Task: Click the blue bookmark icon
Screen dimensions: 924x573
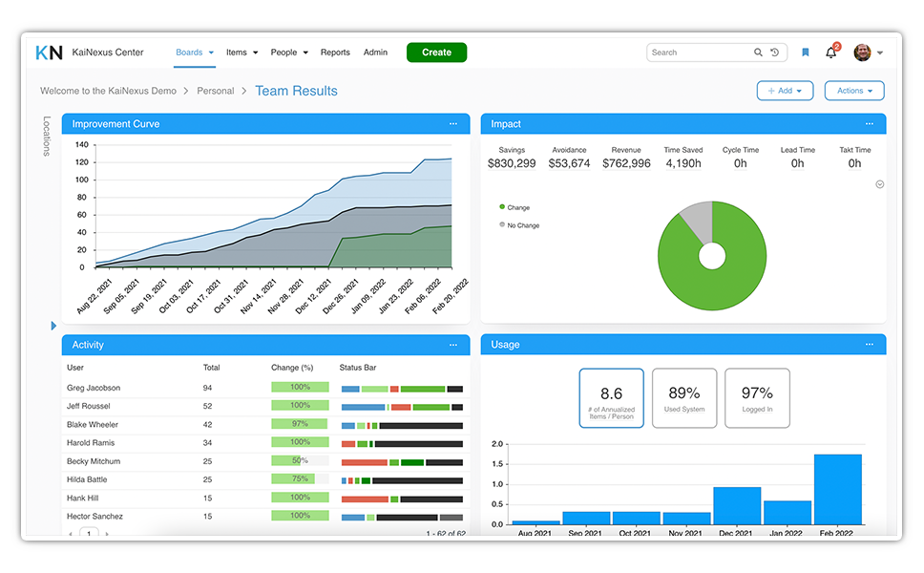Action: click(x=805, y=53)
